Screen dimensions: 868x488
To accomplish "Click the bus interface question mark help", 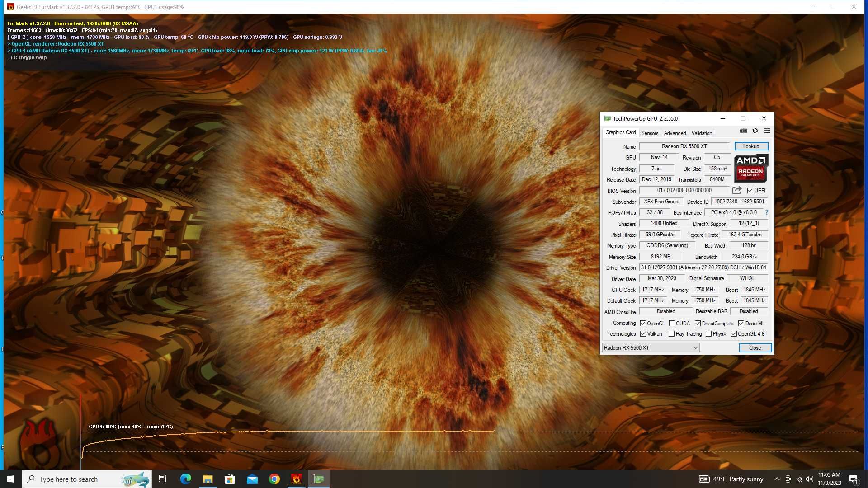I will click(766, 212).
